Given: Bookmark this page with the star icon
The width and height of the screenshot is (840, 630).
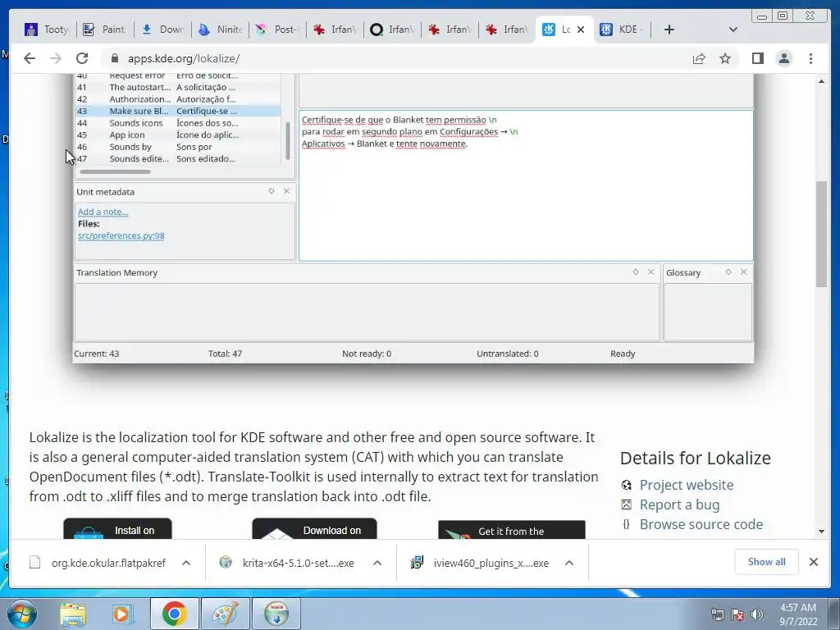Looking at the screenshot, I should [x=725, y=58].
